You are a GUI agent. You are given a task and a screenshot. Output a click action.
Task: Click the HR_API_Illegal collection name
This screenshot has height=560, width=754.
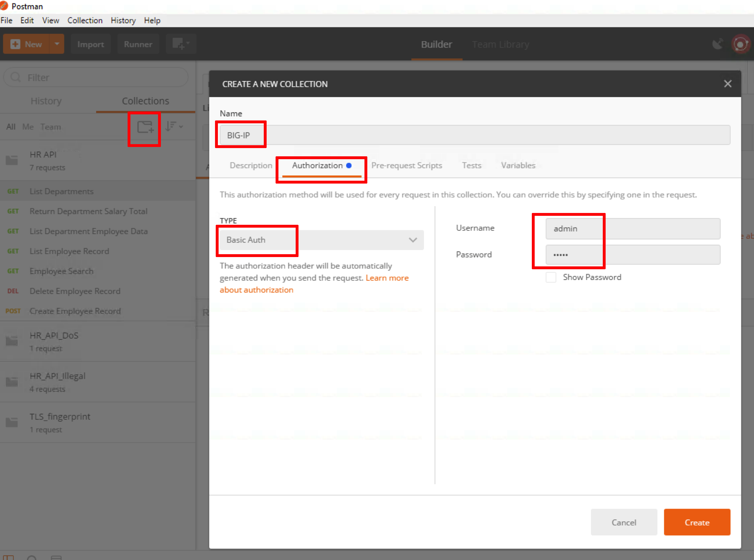(x=57, y=376)
